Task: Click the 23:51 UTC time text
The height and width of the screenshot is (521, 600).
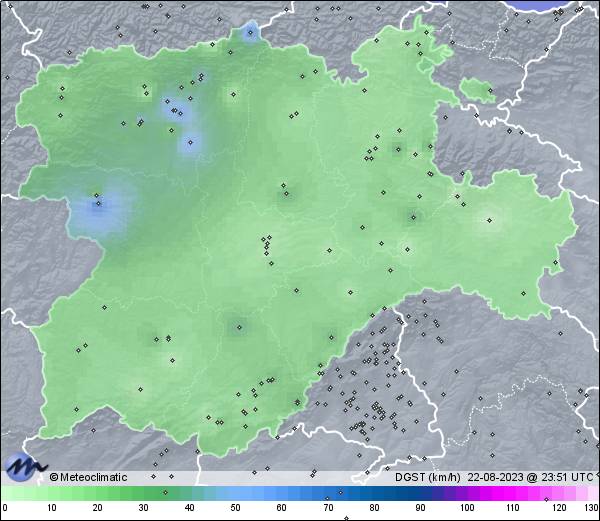Action: (x=567, y=477)
